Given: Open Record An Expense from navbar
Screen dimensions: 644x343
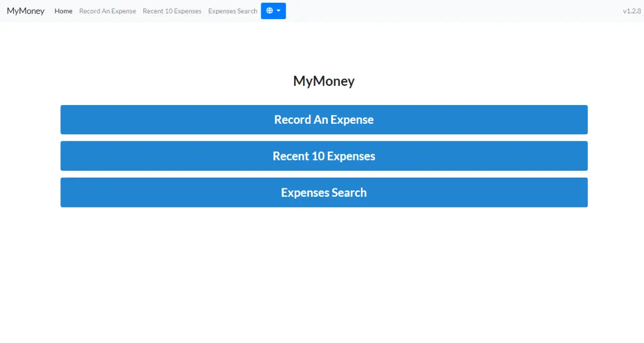Looking at the screenshot, I should click(x=107, y=11).
